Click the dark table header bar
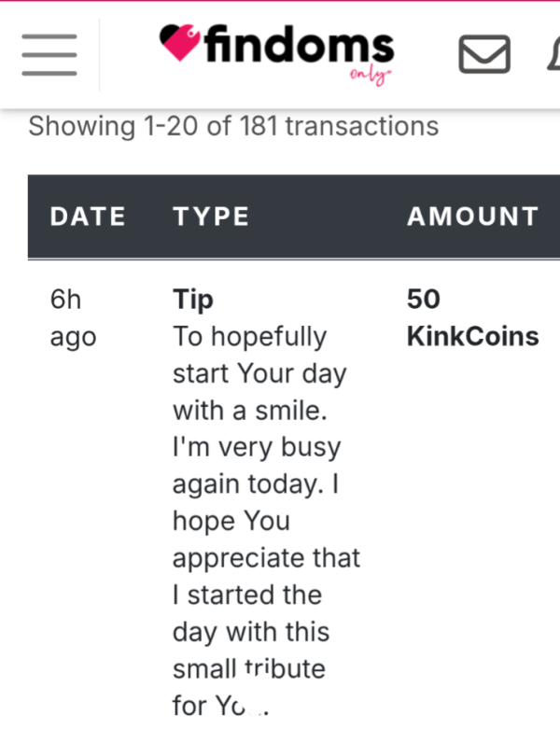This screenshot has height=742, width=560. (294, 217)
